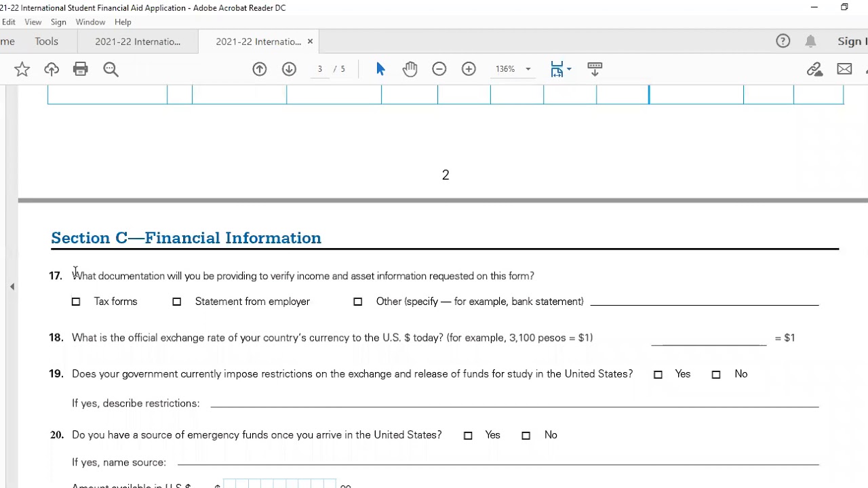Open the Help menu
868x488 pixels.
pos(123,22)
